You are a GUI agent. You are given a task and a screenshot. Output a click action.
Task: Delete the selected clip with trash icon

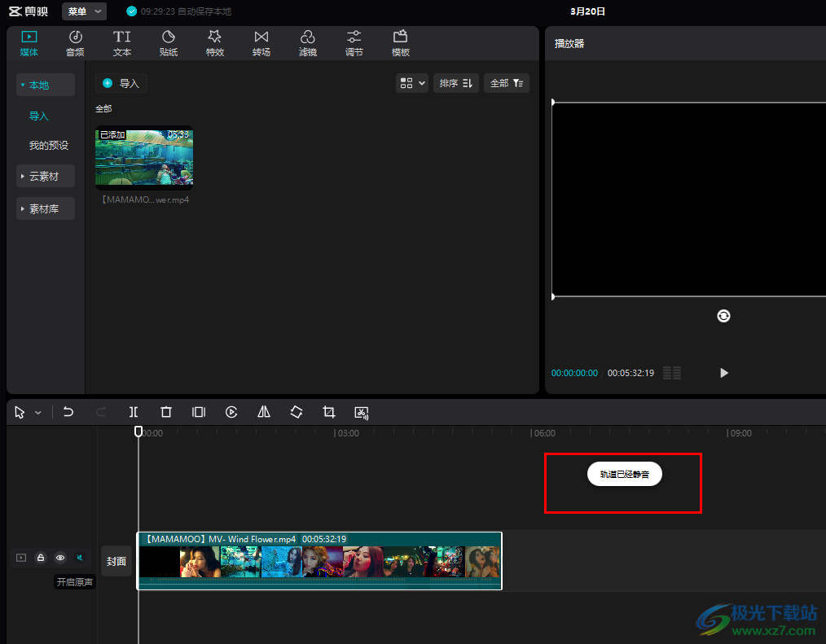[x=166, y=412]
